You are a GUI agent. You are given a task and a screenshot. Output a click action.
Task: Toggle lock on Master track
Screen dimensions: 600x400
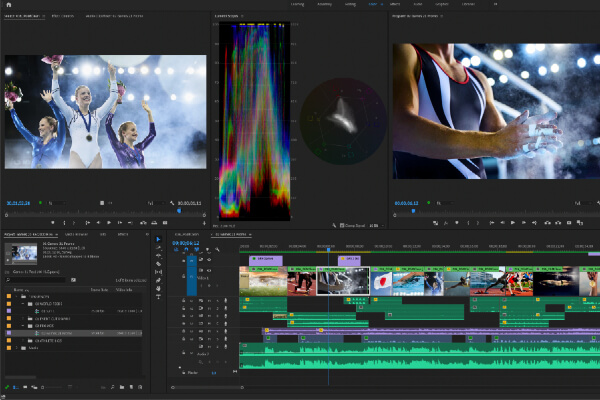coord(183,372)
